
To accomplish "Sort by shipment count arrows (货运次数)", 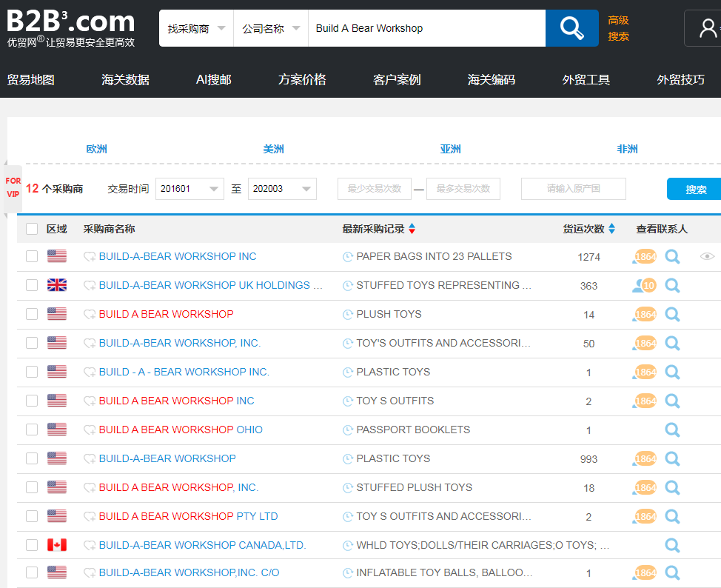I will [611, 229].
